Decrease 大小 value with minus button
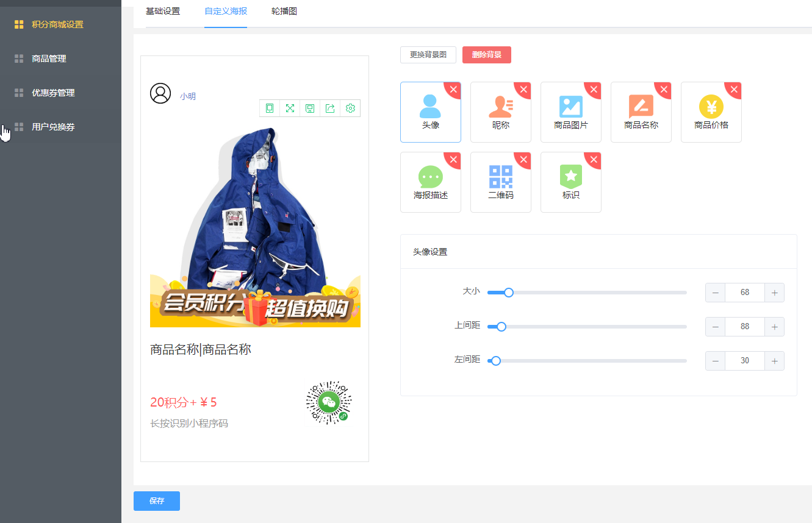The width and height of the screenshot is (812, 523). 715,293
